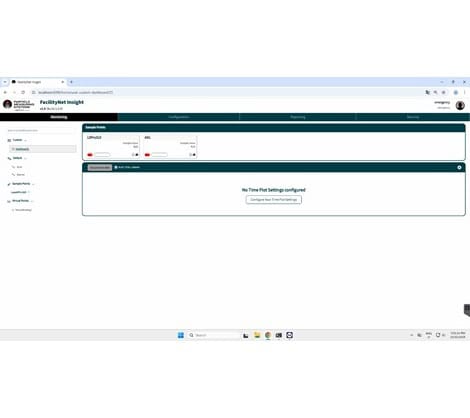Collapse the Default sidebar section
The image size is (470, 418).
(x=25, y=158)
